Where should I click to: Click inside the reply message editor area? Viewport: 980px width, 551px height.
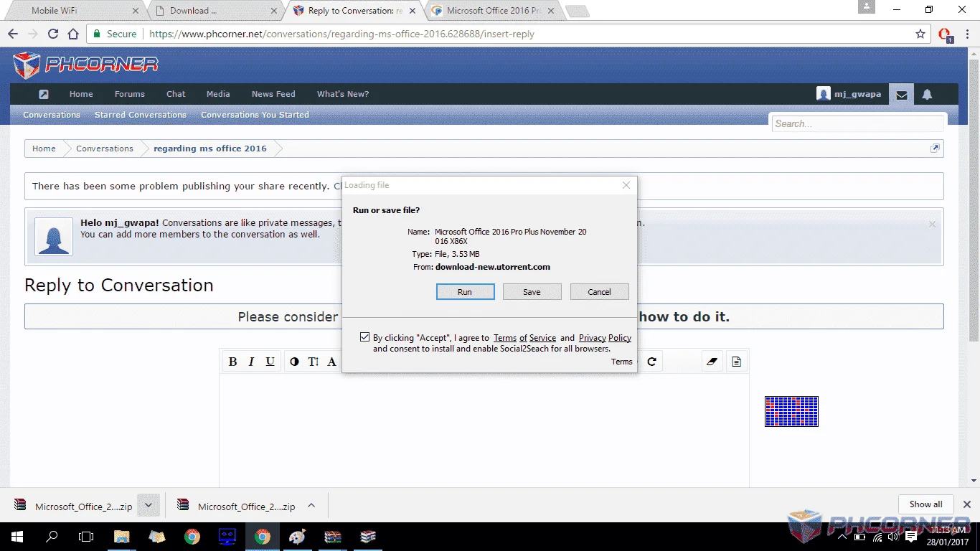[x=484, y=430]
